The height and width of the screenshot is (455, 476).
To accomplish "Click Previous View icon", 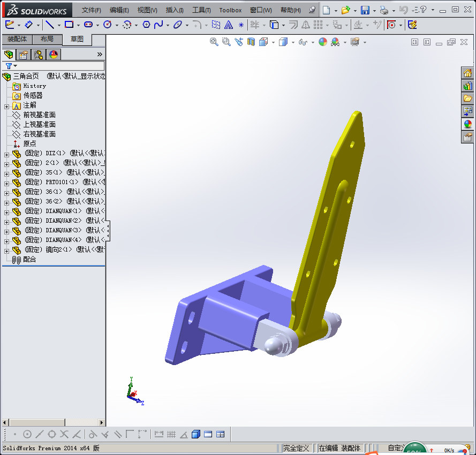I will coord(239,42).
